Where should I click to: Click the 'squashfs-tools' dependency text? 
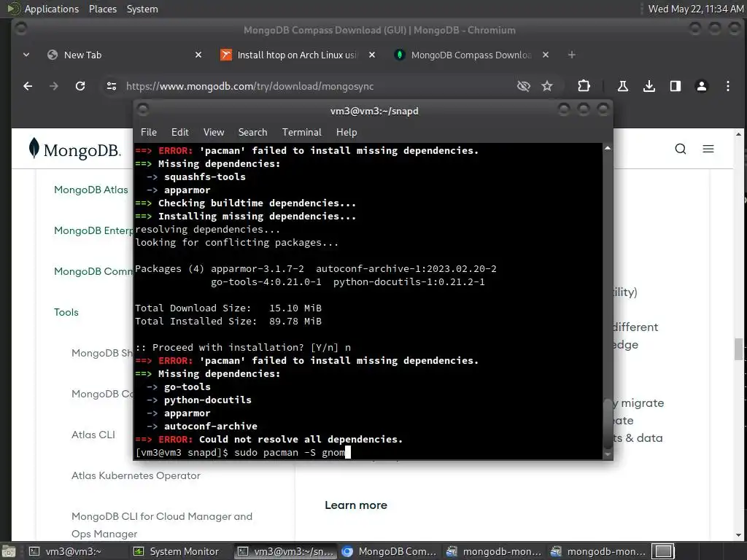205,176
